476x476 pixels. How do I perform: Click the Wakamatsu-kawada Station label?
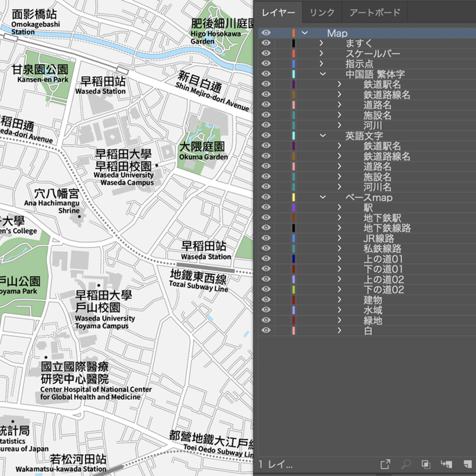pyautogui.click(x=61, y=469)
